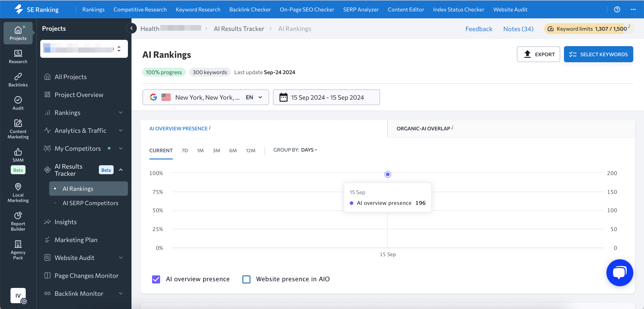Open AI SERP Competitors sidebar item

pyautogui.click(x=91, y=203)
